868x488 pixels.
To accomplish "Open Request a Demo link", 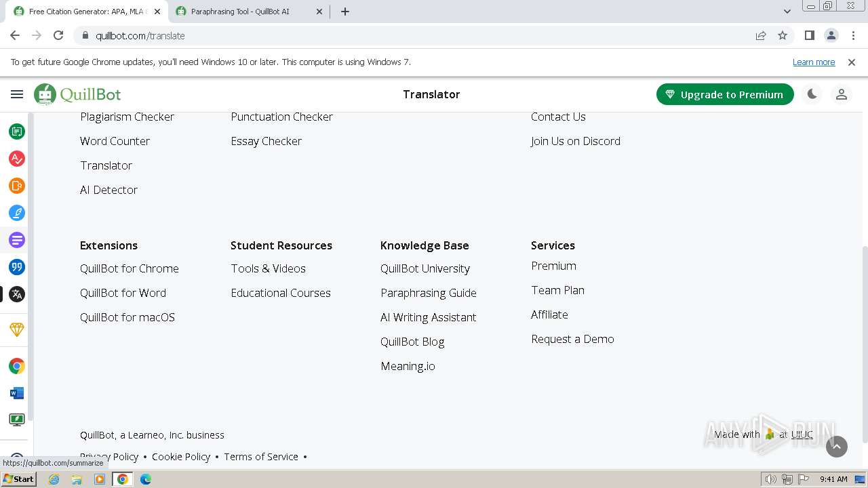I will pos(572,339).
